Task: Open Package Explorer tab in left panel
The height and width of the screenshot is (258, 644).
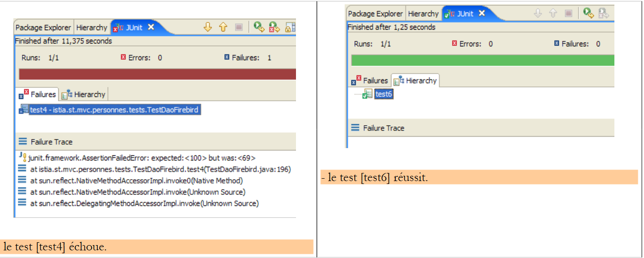Action: coord(43,28)
